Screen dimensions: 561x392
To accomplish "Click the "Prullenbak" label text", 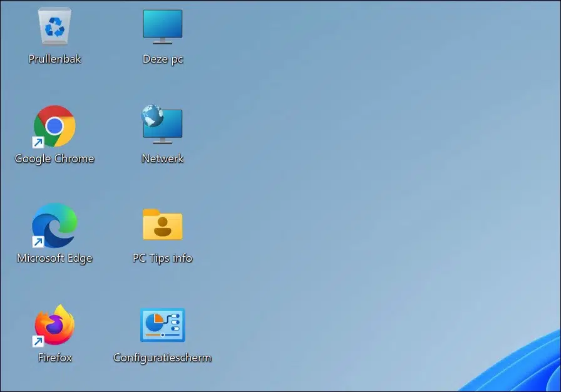I will (x=54, y=59).
